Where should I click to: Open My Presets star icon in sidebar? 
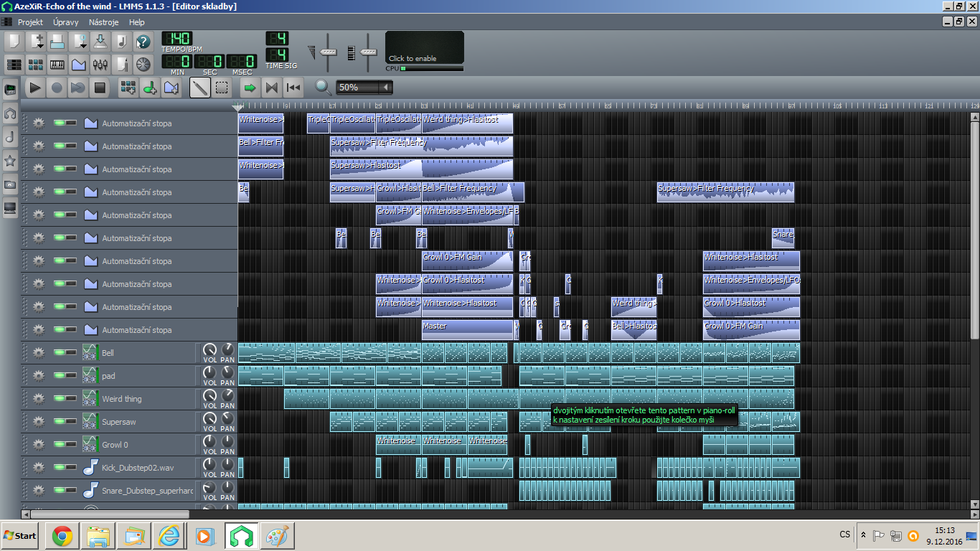pos(10,161)
